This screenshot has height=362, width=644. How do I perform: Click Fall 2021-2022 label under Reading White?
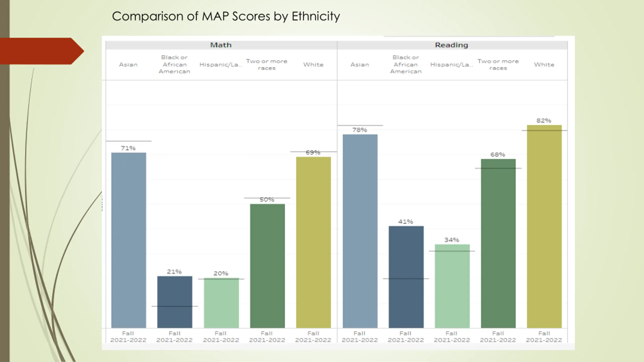(544, 337)
